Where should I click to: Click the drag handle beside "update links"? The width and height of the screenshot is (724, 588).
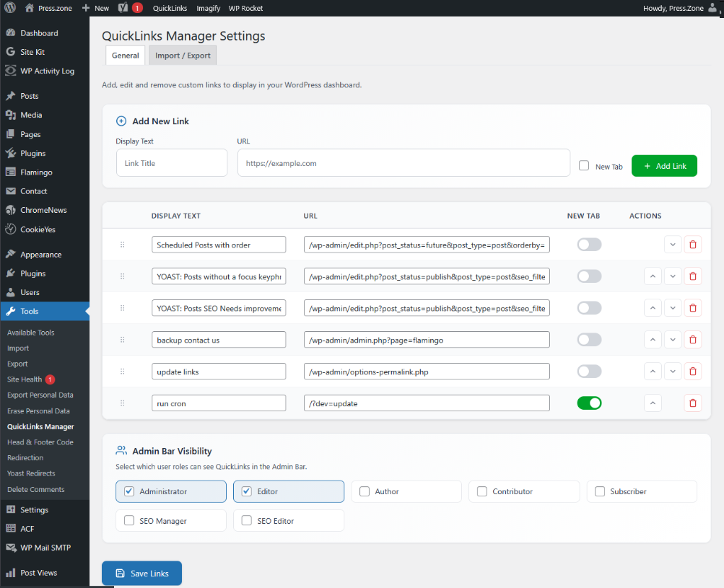[123, 371]
